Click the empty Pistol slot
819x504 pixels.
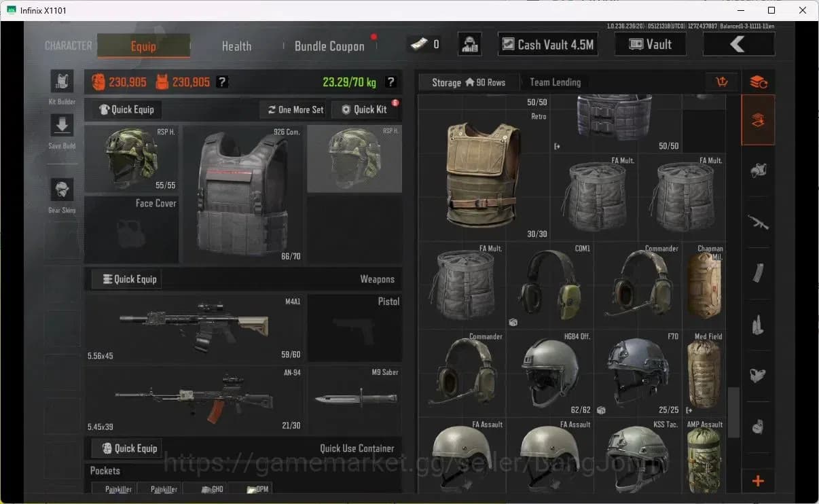click(354, 327)
